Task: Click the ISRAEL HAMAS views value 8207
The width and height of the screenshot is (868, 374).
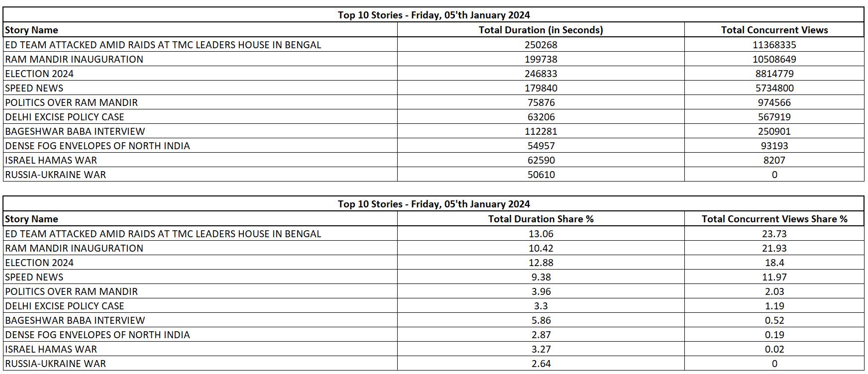Action: (774, 160)
